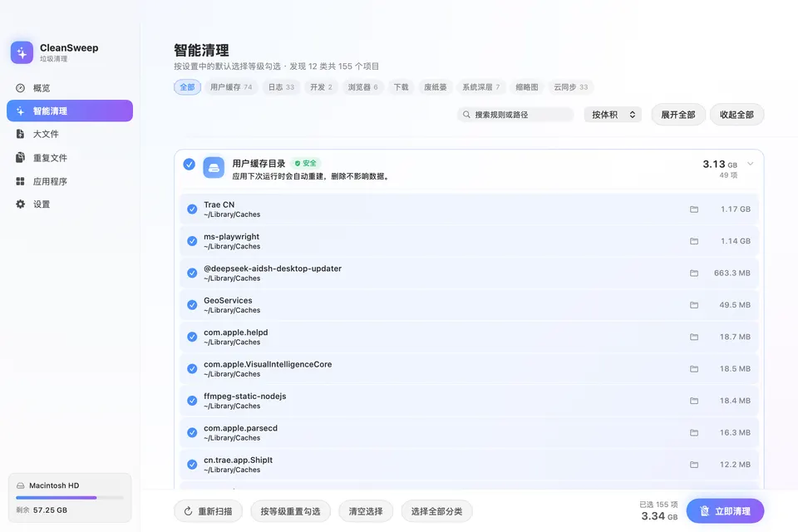
Task: Select the 废纸篓 filter tab
Action: [435, 87]
